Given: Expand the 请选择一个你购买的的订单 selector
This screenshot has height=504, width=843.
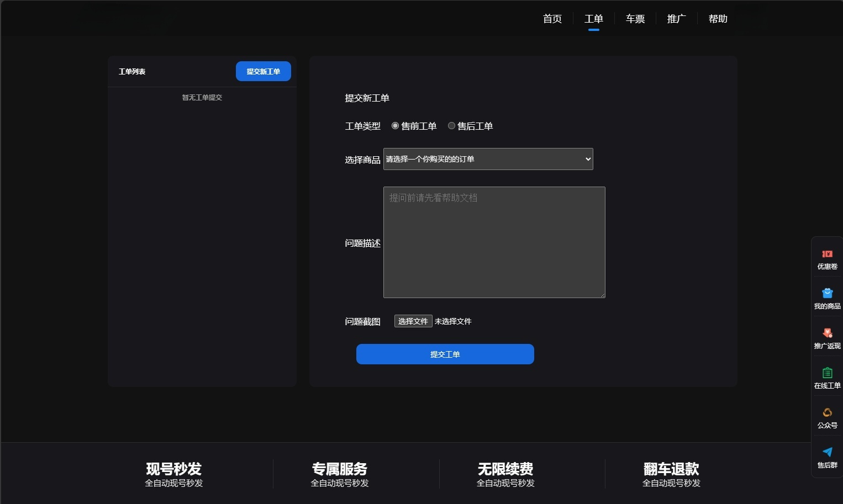Looking at the screenshot, I should pyautogui.click(x=488, y=159).
